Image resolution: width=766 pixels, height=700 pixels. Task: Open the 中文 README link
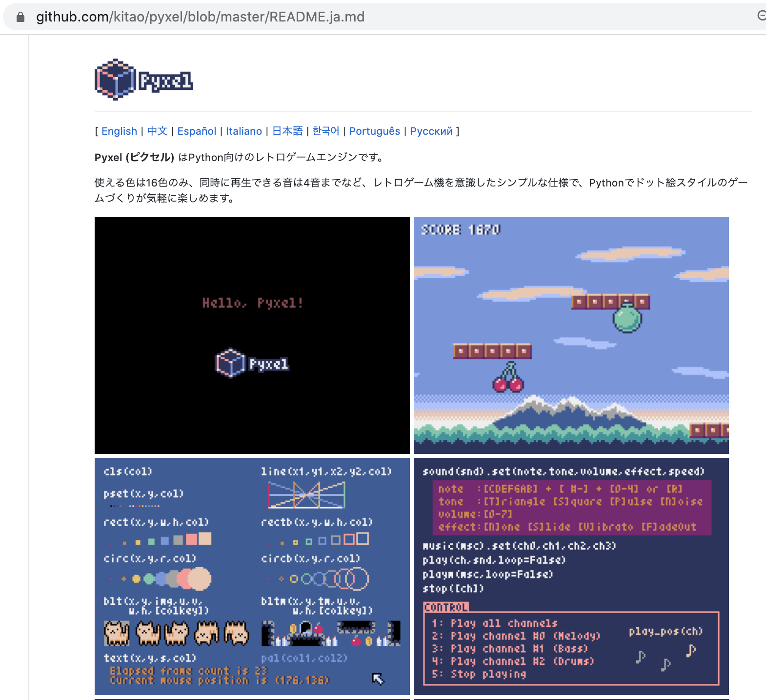[x=157, y=131]
